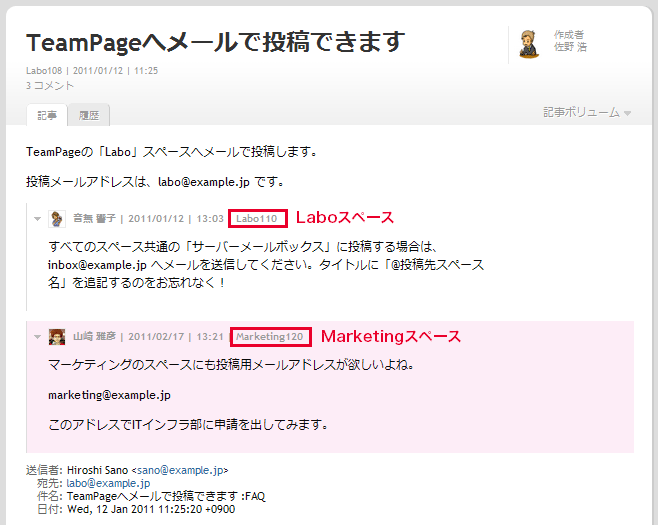Click the Labo110 comment ID
658x525 pixels.
coord(256,219)
